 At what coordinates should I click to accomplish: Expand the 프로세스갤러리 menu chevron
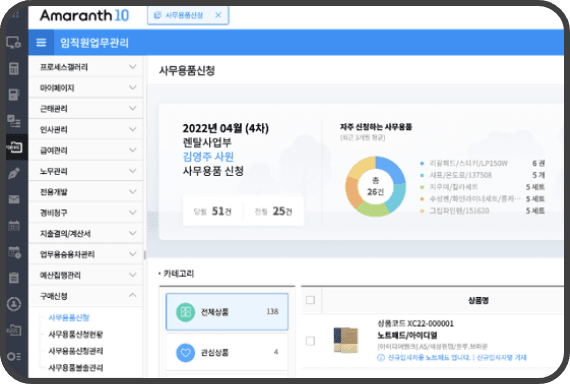click(x=133, y=67)
